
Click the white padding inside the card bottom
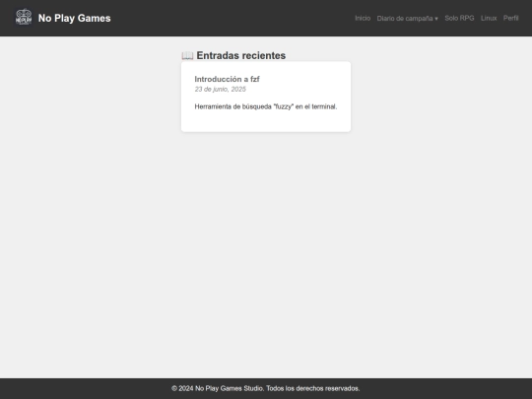[266, 122]
